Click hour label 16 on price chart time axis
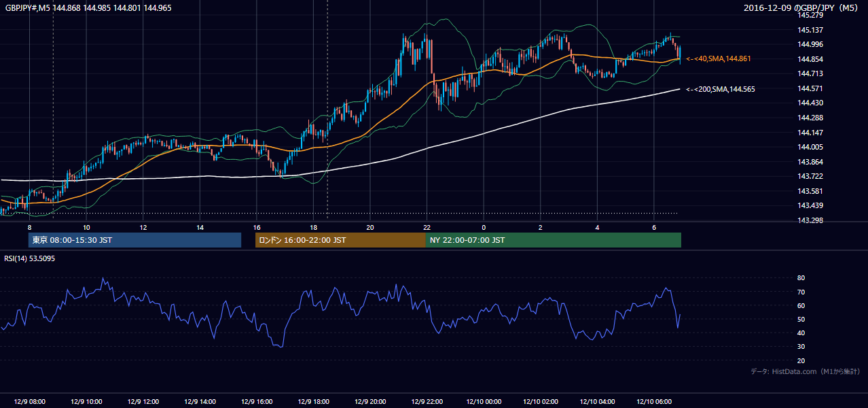 tap(257, 227)
